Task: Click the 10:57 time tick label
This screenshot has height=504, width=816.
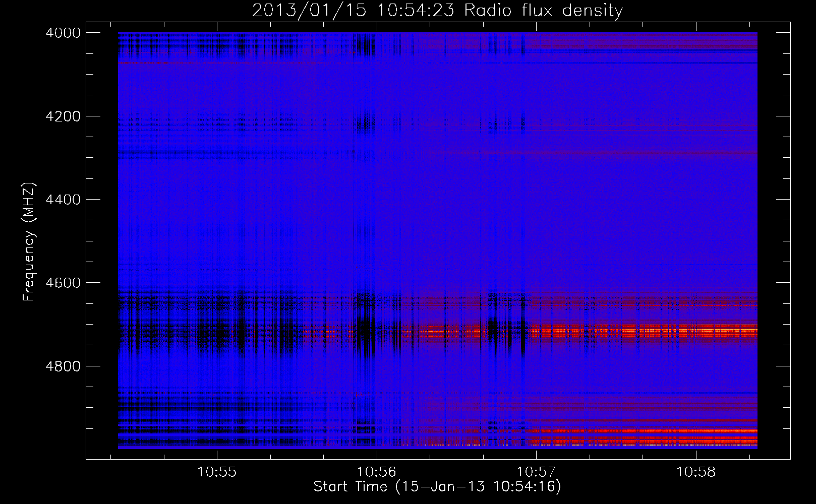Action: (537, 472)
